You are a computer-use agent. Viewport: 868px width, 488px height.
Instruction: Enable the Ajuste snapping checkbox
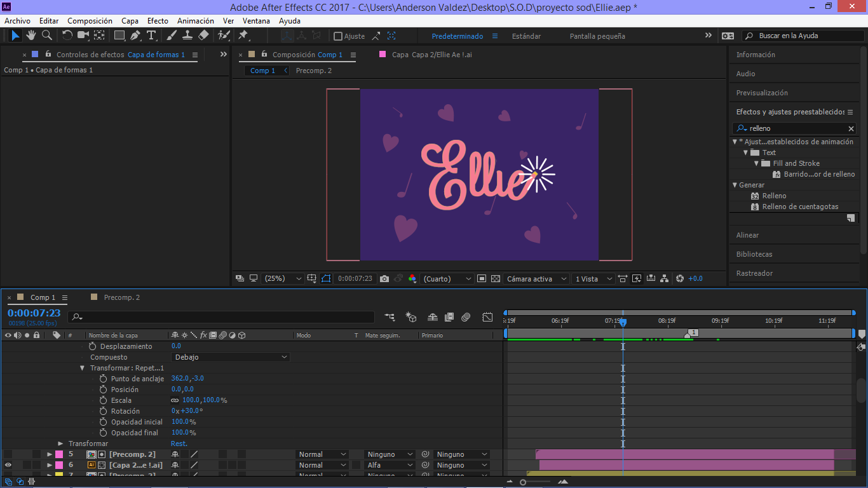pyautogui.click(x=338, y=36)
